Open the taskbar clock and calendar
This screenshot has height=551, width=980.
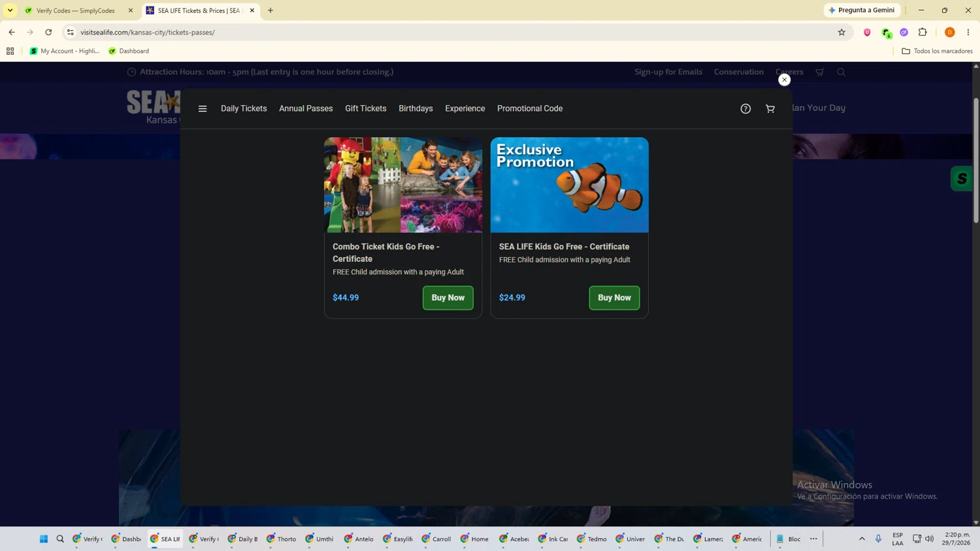click(956, 539)
